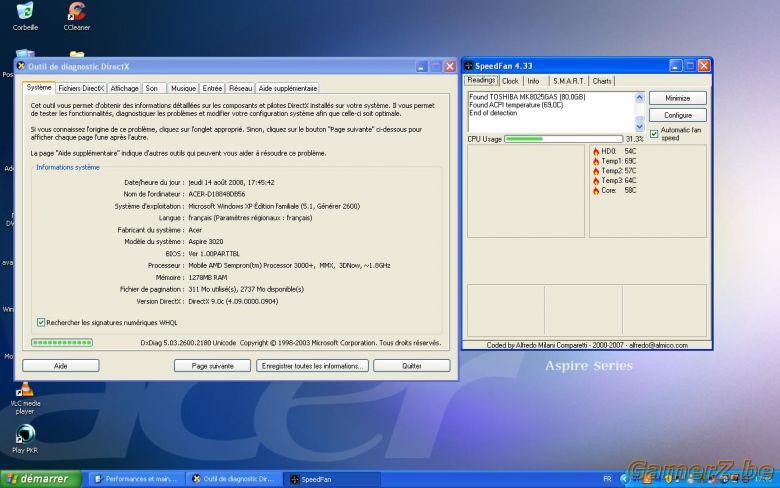Click the Page suivante button

pos(212,366)
